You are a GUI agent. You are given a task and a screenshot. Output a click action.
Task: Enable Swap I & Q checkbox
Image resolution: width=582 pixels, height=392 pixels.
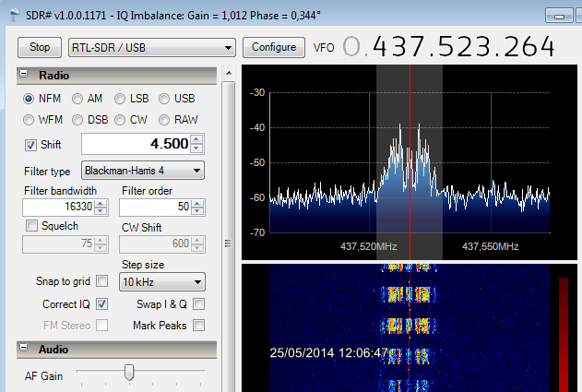click(198, 303)
